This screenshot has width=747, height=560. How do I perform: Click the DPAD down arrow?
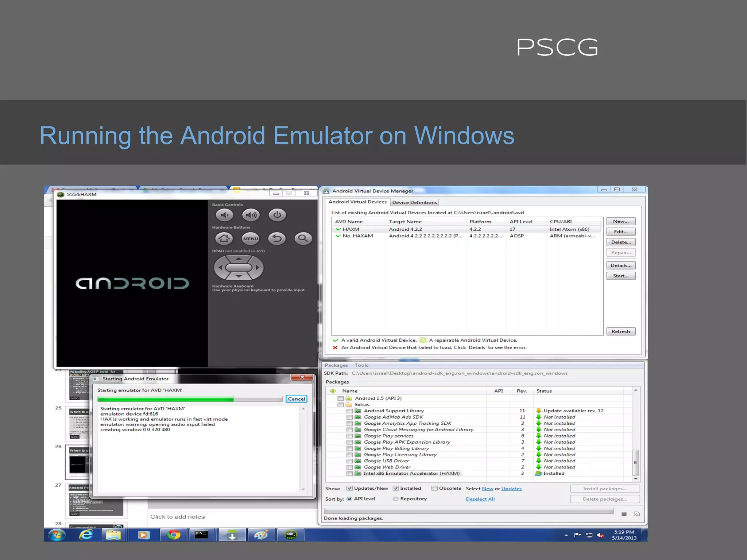pos(239,276)
